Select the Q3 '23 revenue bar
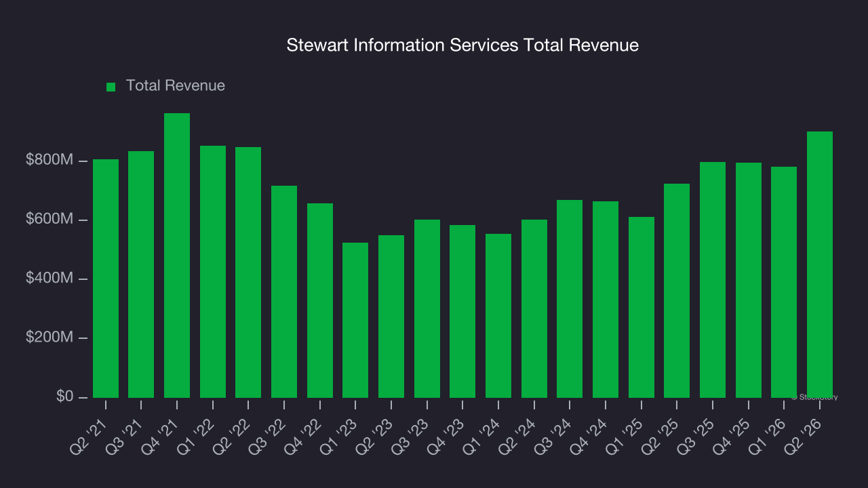 pos(427,308)
